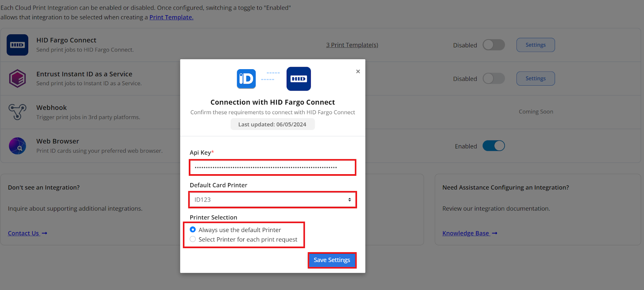Click into the Api Key field
The image size is (644, 290).
click(273, 167)
